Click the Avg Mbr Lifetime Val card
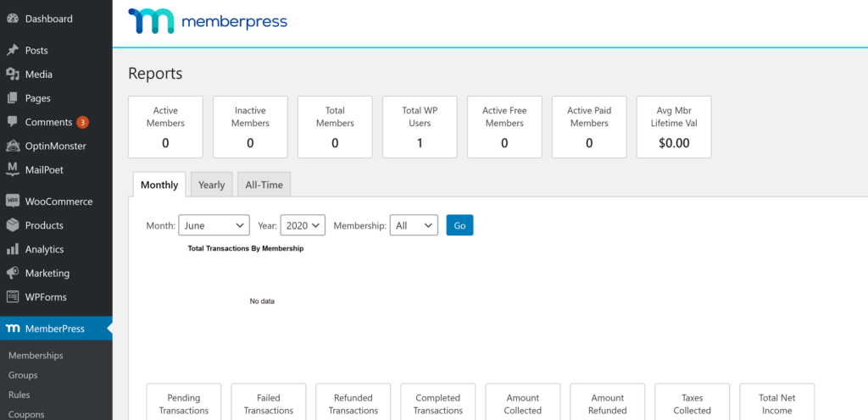This screenshot has height=420, width=868. (674, 127)
